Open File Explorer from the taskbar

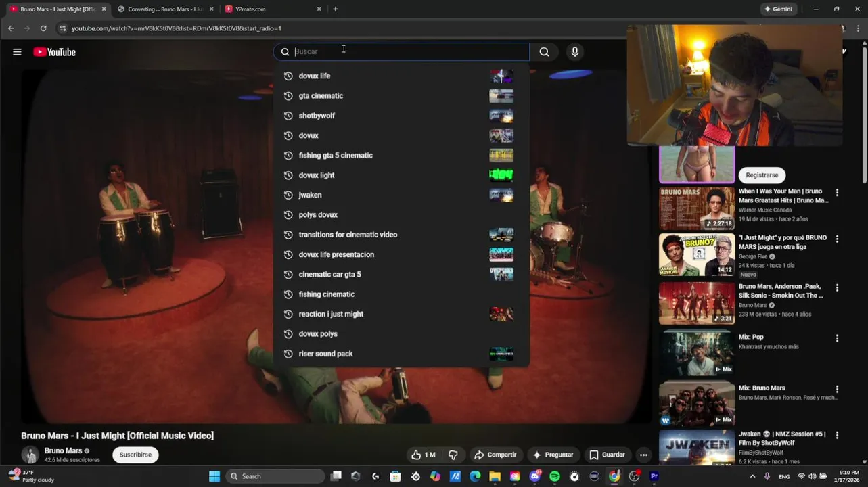click(x=495, y=476)
